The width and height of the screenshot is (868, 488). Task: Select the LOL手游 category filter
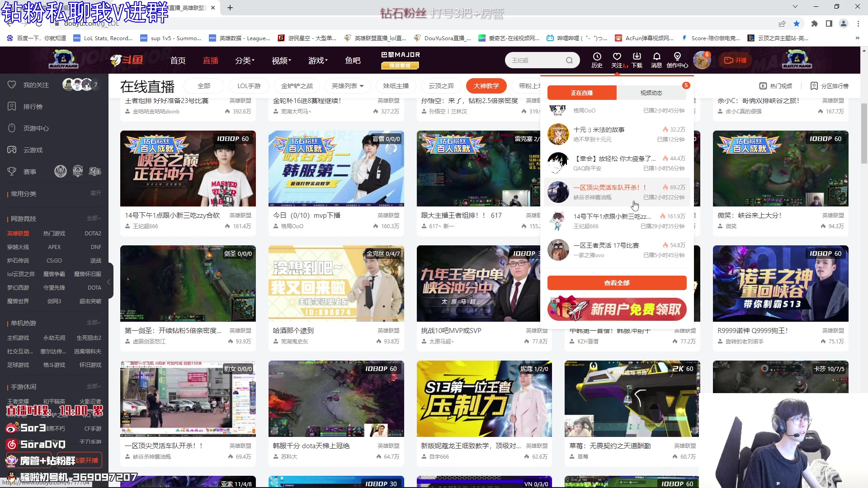tap(249, 86)
